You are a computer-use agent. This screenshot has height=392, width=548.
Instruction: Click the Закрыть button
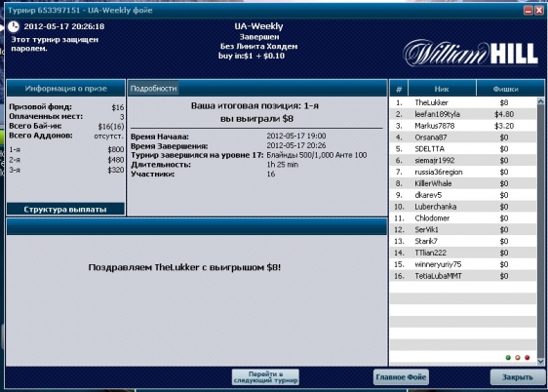click(x=517, y=377)
